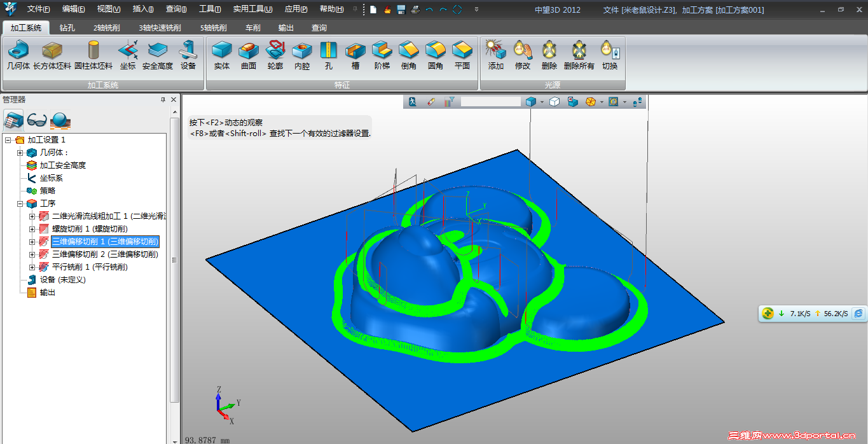Click 修改 to modify a light source
The height and width of the screenshot is (444, 868).
[x=523, y=55]
